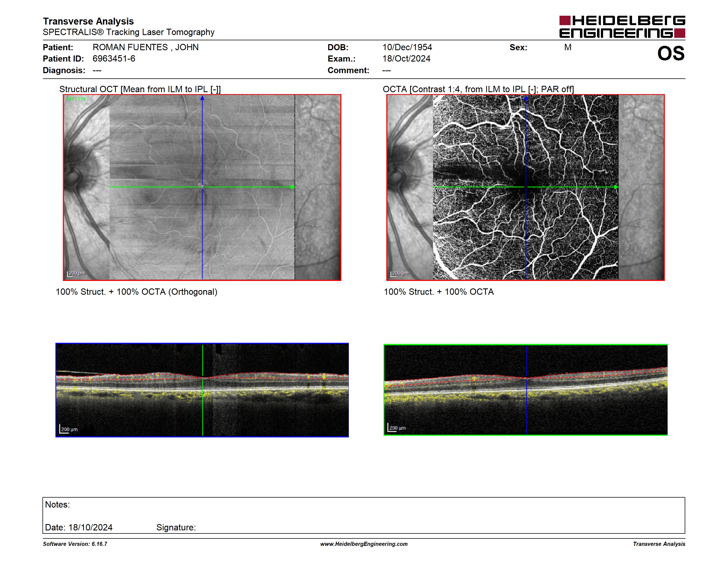Click the green-framed horizontal B-scan image

[x=526, y=390]
